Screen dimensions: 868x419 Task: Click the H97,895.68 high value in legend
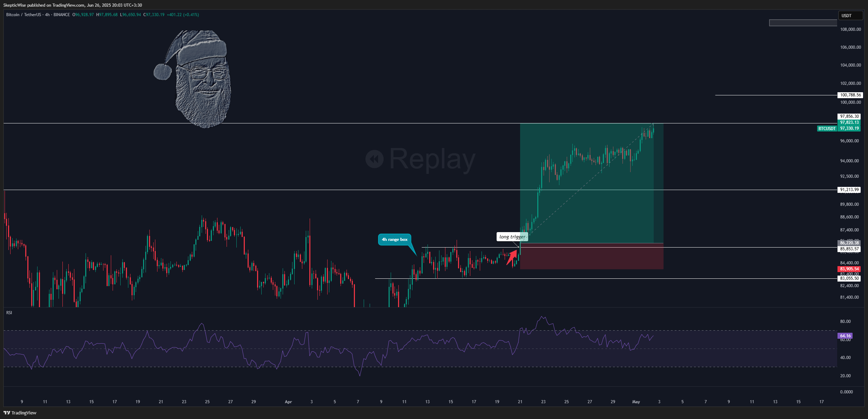[107, 15]
